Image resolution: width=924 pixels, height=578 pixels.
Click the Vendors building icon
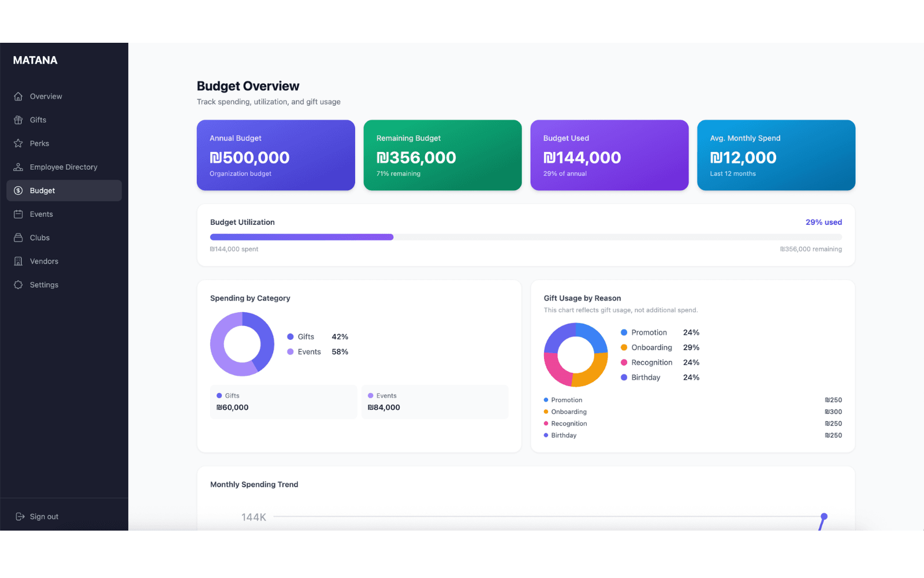(18, 261)
